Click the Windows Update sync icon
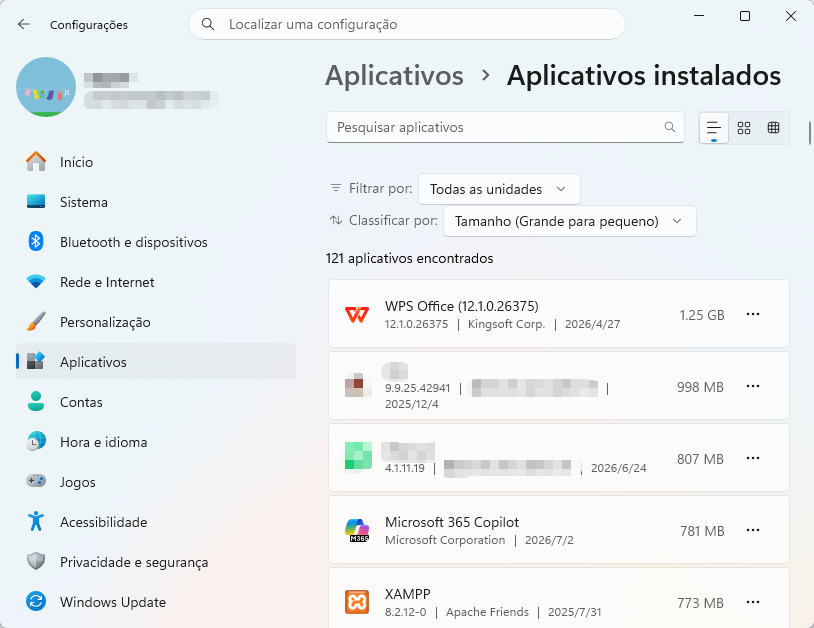The image size is (814, 628). (36, 602)
